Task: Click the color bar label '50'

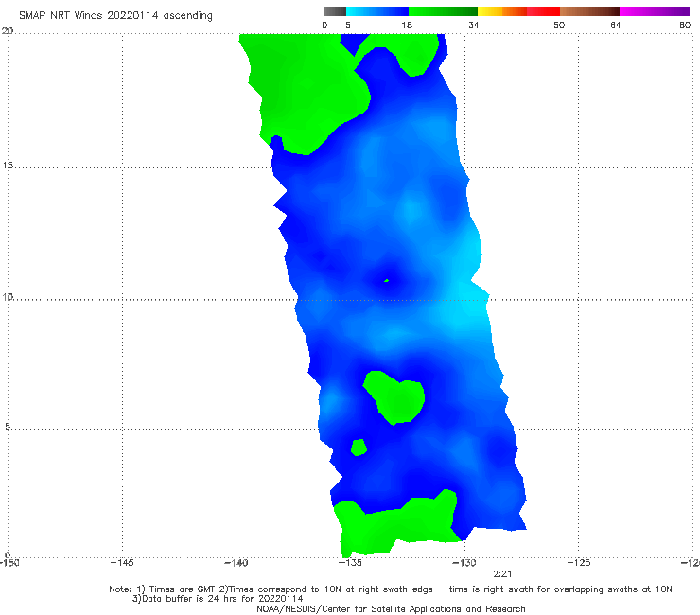Action: [559, 26]
